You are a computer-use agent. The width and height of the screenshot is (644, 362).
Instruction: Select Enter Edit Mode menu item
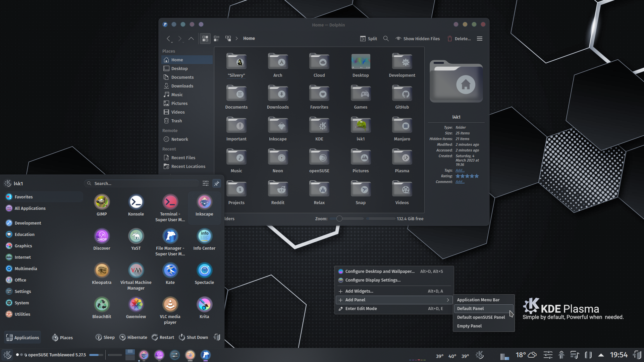394,309
